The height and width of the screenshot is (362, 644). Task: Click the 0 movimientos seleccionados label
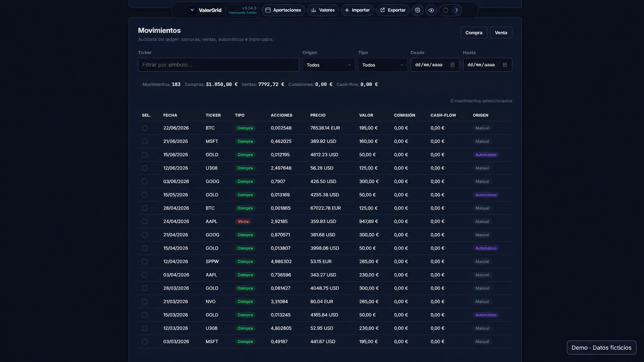481,101
